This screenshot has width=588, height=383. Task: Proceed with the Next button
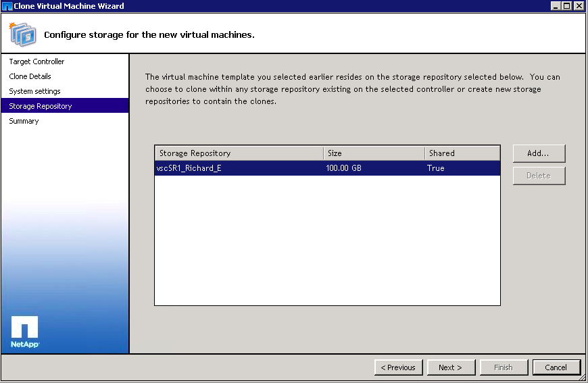click(x=450, y=367)
